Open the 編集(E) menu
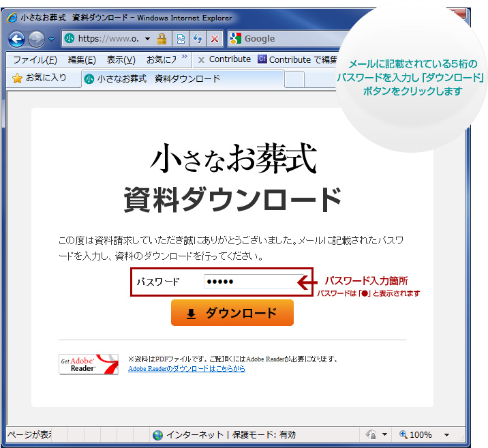Screen dimensions: 488x448 point(82,60)
